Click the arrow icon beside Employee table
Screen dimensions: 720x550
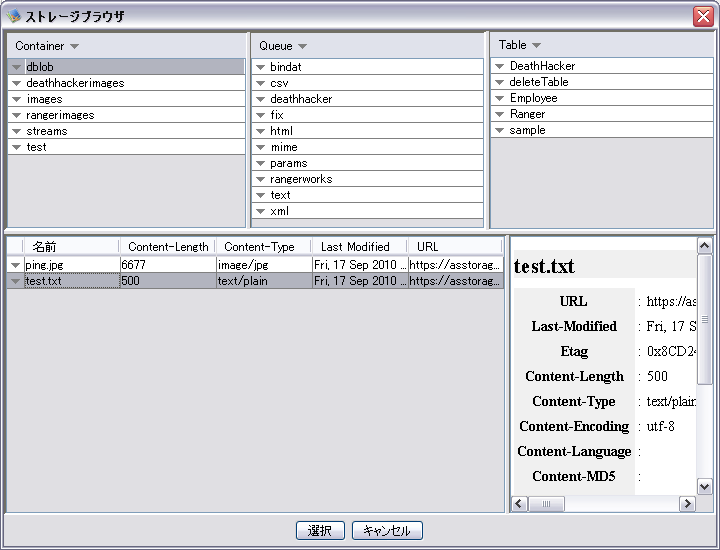[500, 98]
